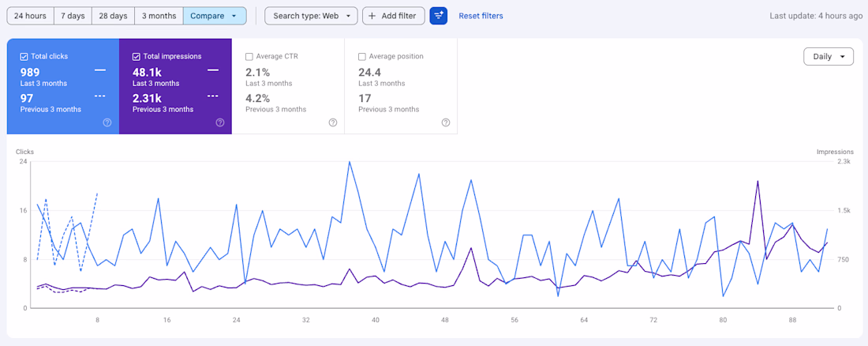Select the 24 hours date range
The height and width of the screenshot is (346, 868).
30,16
